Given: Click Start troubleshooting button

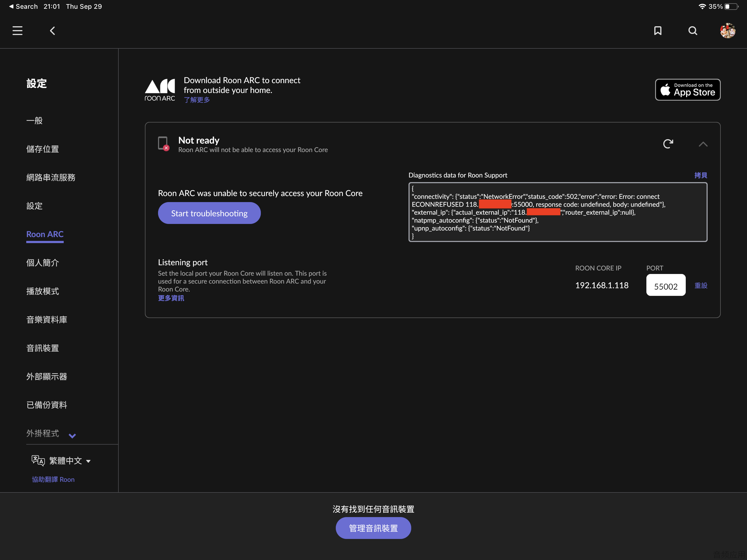Looking at the screenshot, I should [209, 213].
